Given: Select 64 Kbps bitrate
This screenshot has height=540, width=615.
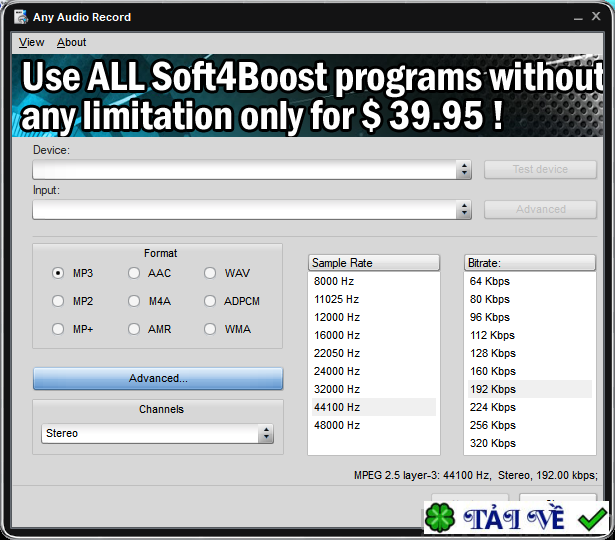Looking at the screenshot, I should [x=530, y=281].
